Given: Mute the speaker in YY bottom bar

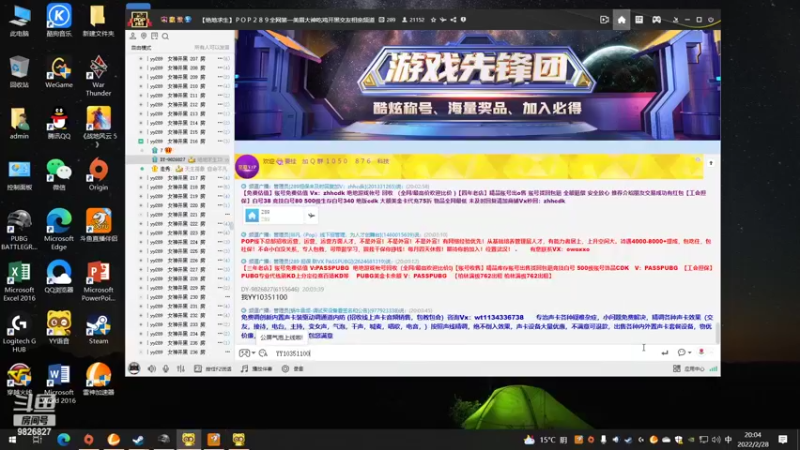Looking at the screenshot, I should click(x=152, y=368).
